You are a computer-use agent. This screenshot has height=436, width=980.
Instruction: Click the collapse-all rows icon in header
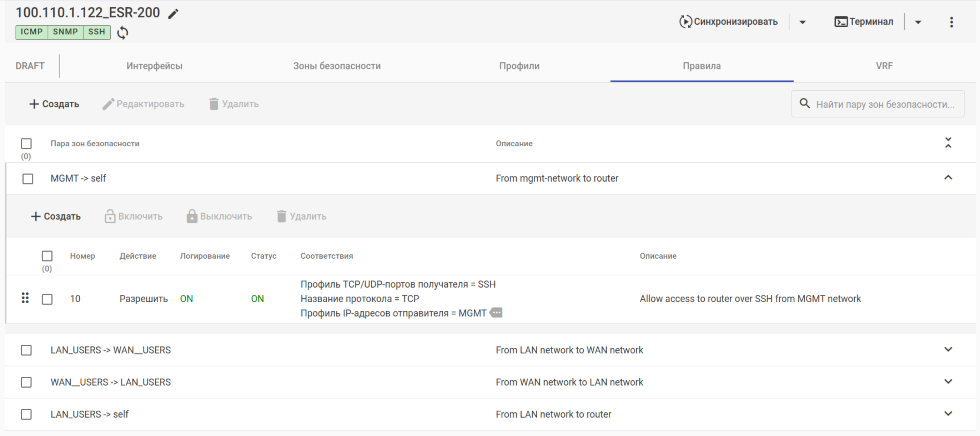point(948,143)
